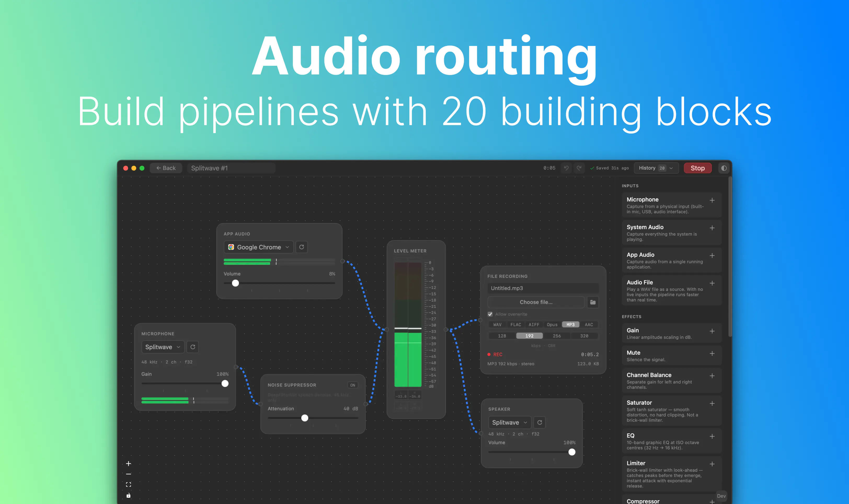The width and height of the screenshot is (849, 504).
Task: Edit the Splitwave #1 pipeline name field
Action: point(231,168)
